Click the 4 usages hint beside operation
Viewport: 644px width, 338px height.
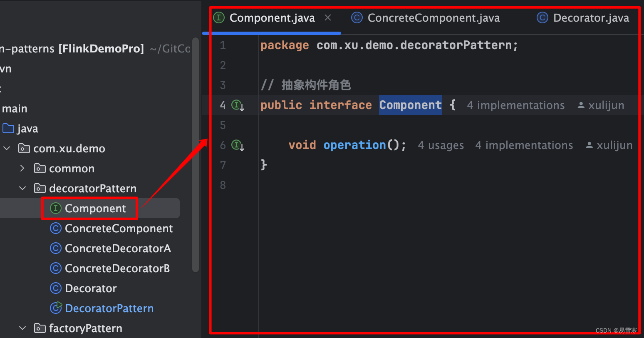coord(441,145)
